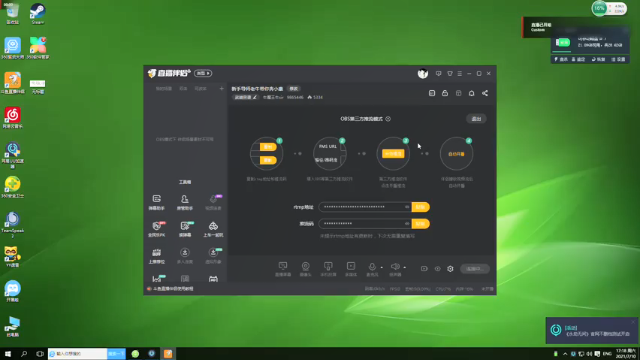Switch the ENG input language in tray
The image size is (640, 360).
click(607, 353)
